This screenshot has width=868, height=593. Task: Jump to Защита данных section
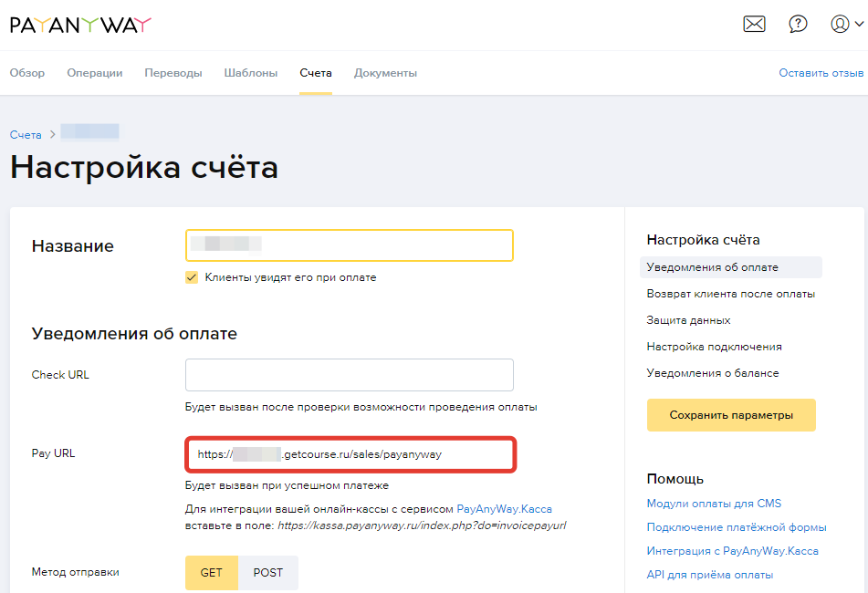(x=688, y=320)
